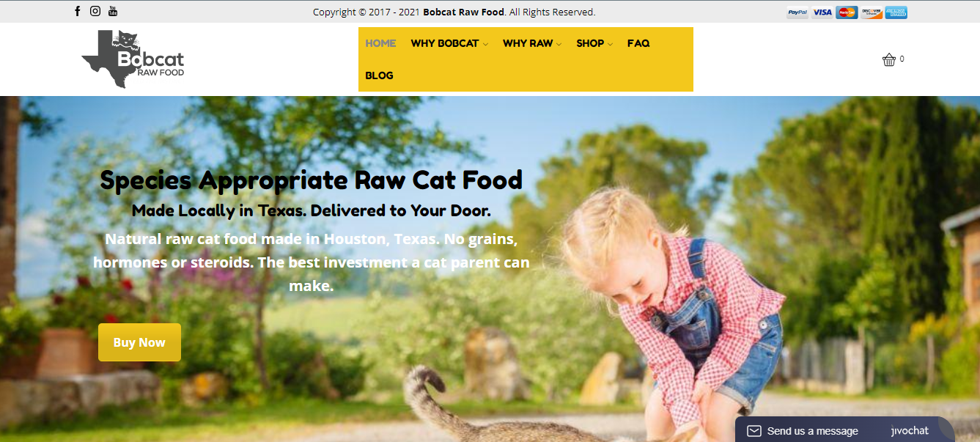This screenshot has width=980, height=442.
Task: Open the Facebook social icon
Action: pos(78,11)
